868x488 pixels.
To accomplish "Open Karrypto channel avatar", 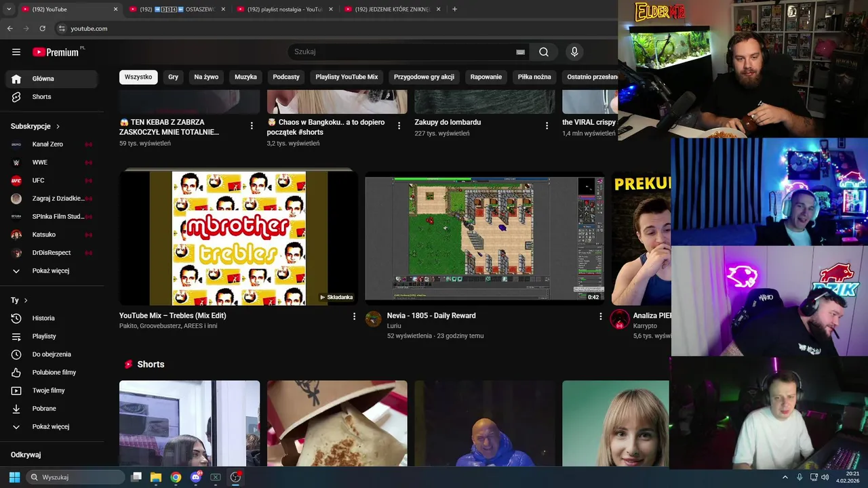I will [x=620, y=319].
